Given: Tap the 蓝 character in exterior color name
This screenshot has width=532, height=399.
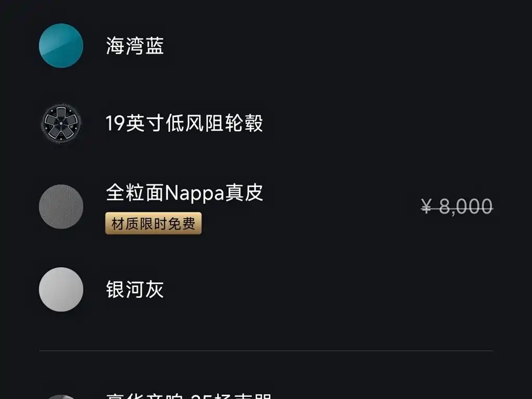Looking at the screenshot, I should click(155, 46).
